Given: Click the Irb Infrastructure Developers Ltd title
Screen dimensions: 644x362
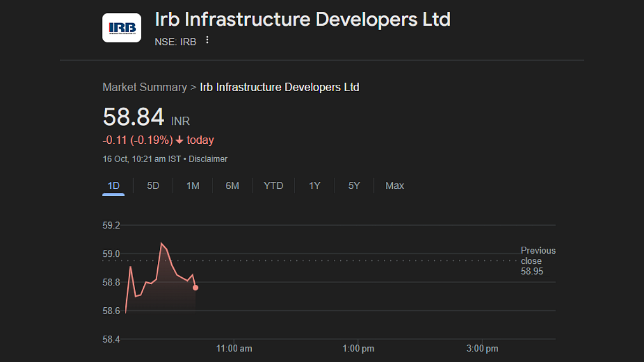Looking at the screenshot, I should coord(303,19).
